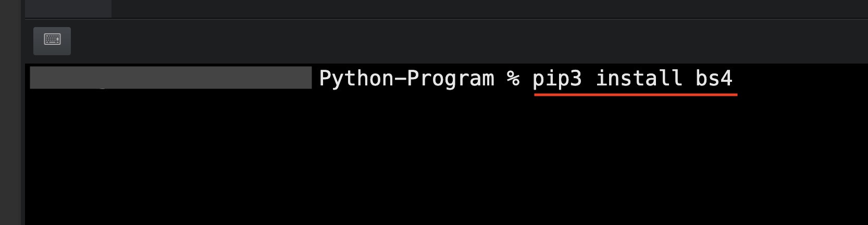
Task: Click the word install in the command
Action: point(639,79)
